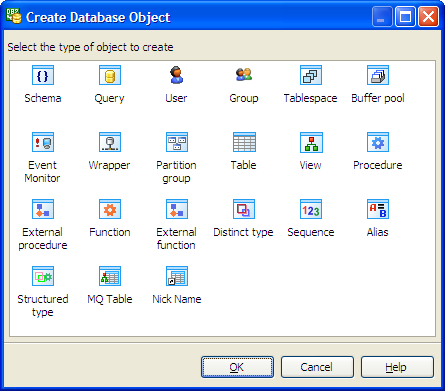
Task: Click the "Procedure" label text
Action: point(378,165)
